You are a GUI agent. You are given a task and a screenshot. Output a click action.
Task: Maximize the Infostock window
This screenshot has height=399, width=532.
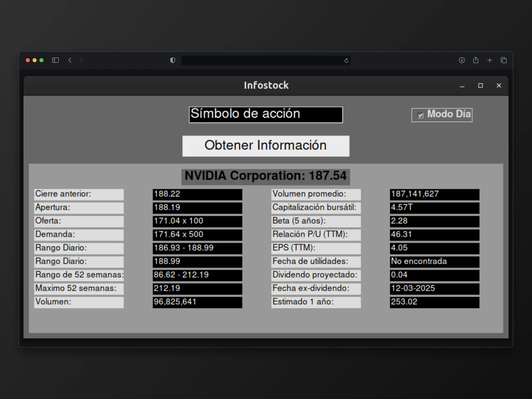(480, 86)
